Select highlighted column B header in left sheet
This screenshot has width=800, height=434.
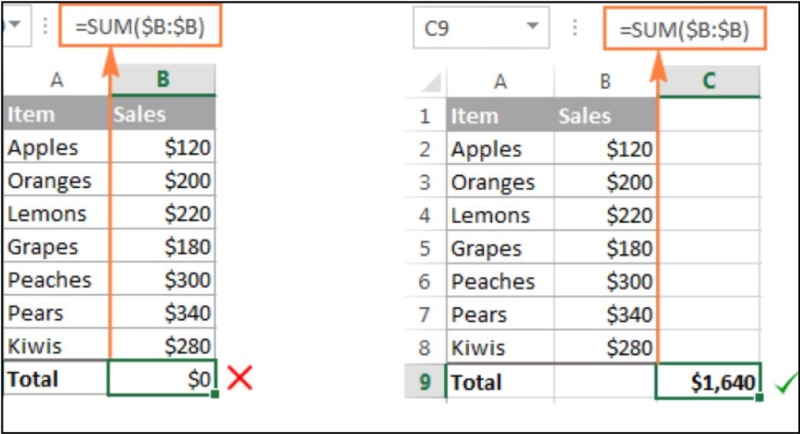pos(163,79)
